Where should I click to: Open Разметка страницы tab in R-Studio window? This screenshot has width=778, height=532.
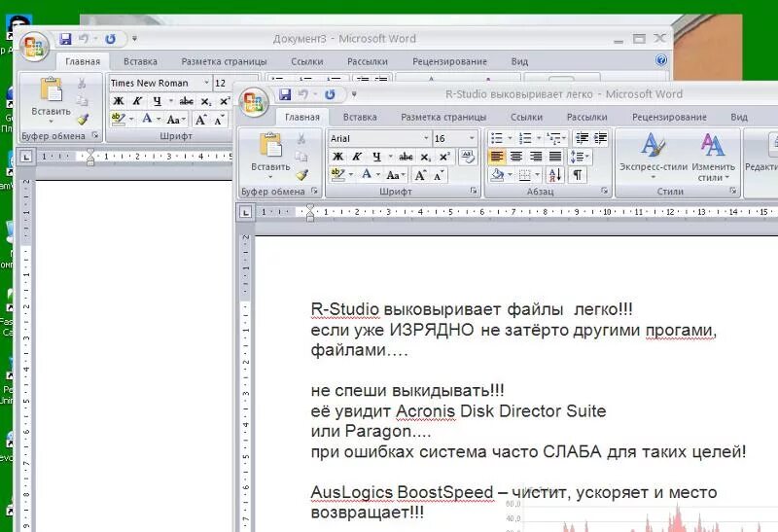(x=443, y=117)
